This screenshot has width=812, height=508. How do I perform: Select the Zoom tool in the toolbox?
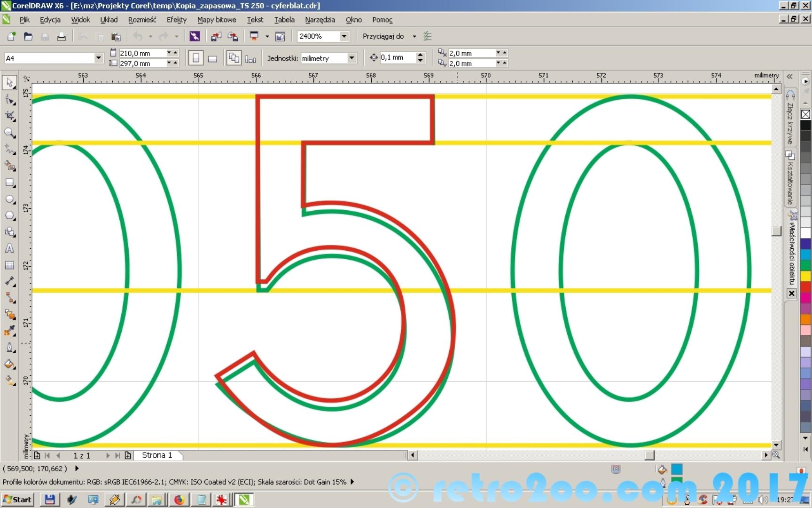coord(9,133)
